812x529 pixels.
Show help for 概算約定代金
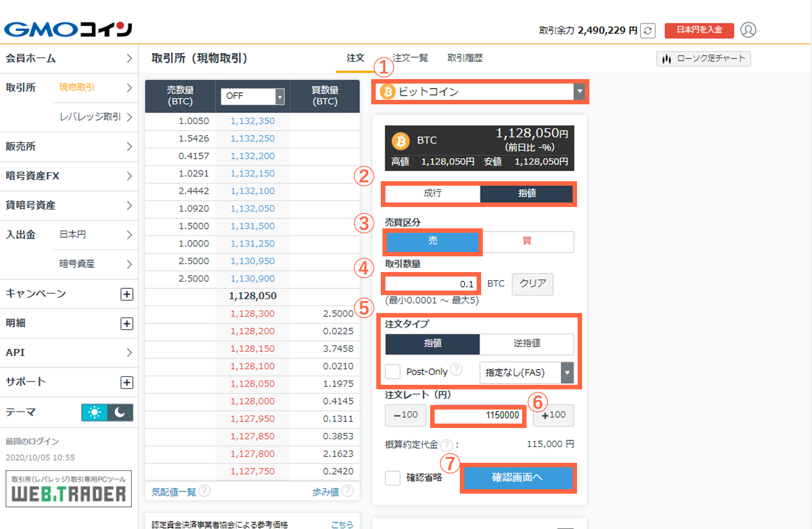pos(446,445)
